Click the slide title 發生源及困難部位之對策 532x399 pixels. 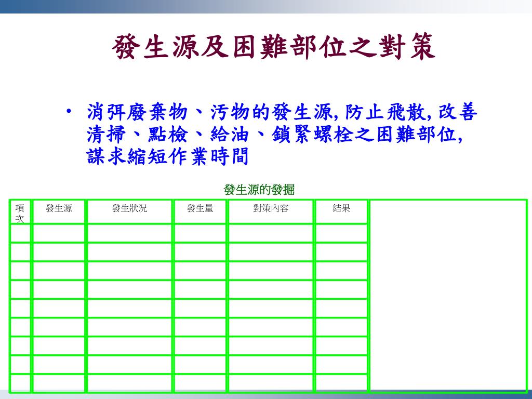(x=273, y=46)
